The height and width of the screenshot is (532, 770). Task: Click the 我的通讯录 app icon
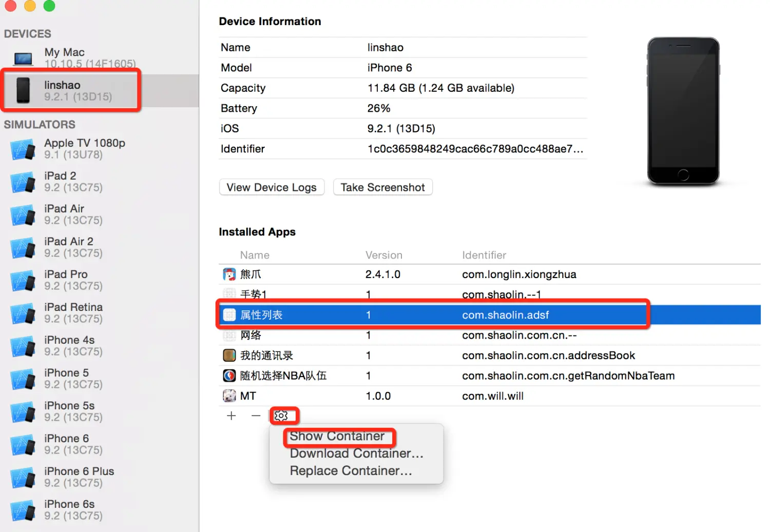229,356
